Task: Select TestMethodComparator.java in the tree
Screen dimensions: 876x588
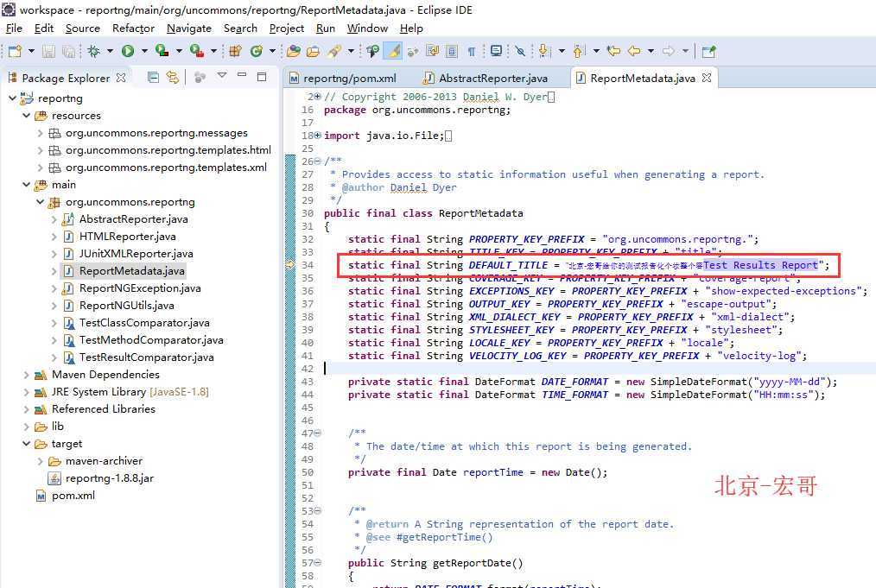Action: 151,340
